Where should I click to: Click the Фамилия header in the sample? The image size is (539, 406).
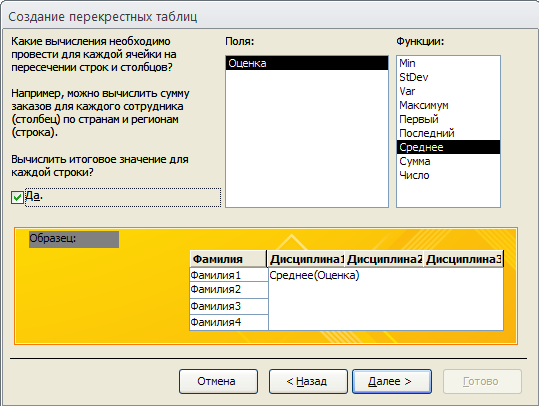click(228, 259)
